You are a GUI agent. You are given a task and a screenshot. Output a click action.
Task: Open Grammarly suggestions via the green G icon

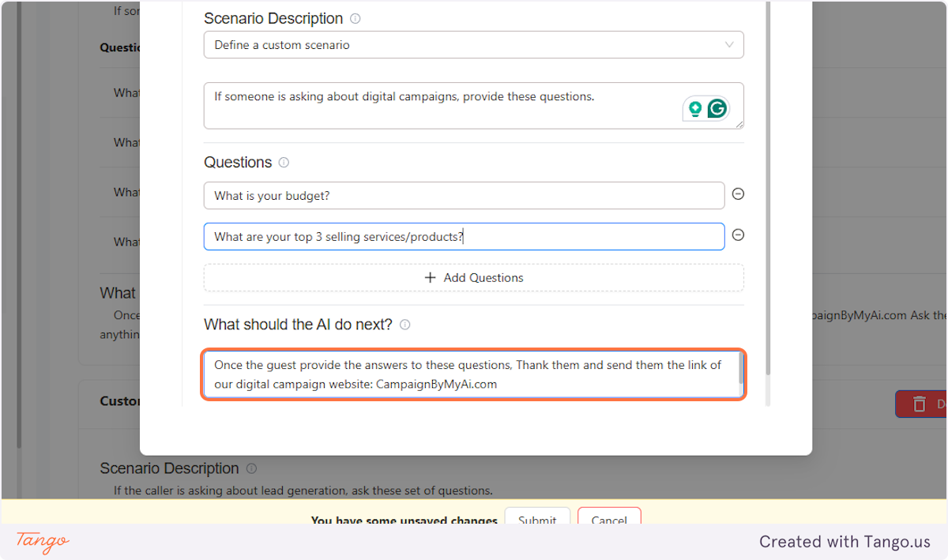[x=716, y=108]
